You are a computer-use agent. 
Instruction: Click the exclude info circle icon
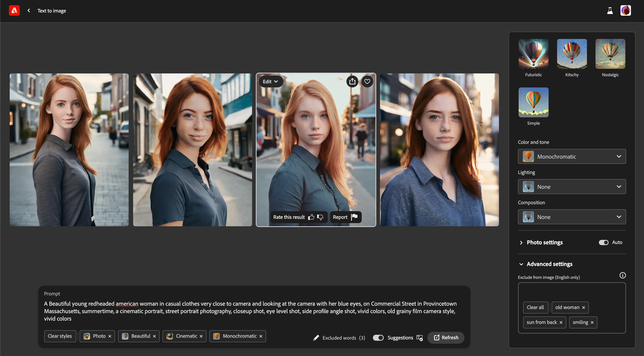tap(623, 275)
